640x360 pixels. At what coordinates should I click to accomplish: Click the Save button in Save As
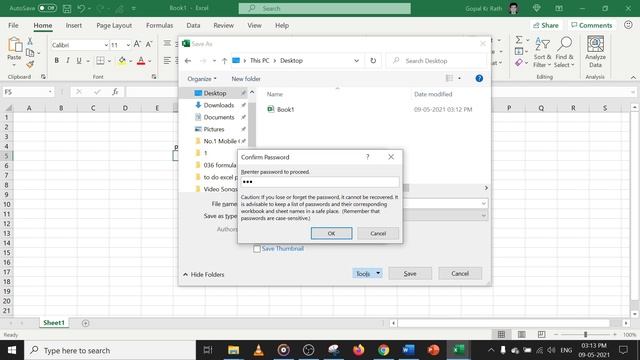click(x=410, y=273)
